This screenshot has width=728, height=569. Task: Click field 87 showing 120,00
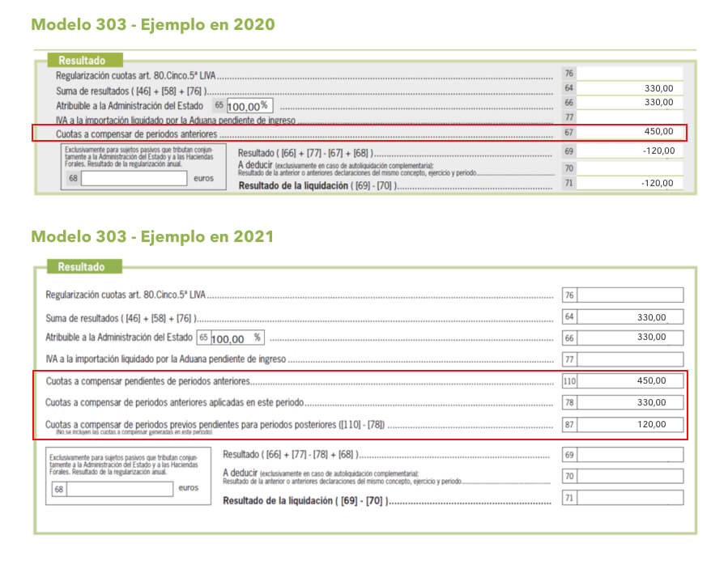point(630,424)
